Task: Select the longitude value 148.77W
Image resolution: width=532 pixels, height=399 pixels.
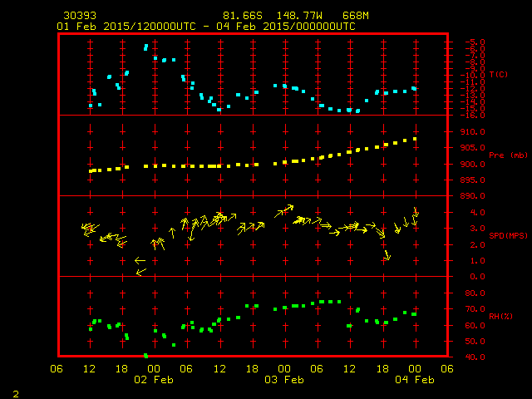Action: point(299,16)
